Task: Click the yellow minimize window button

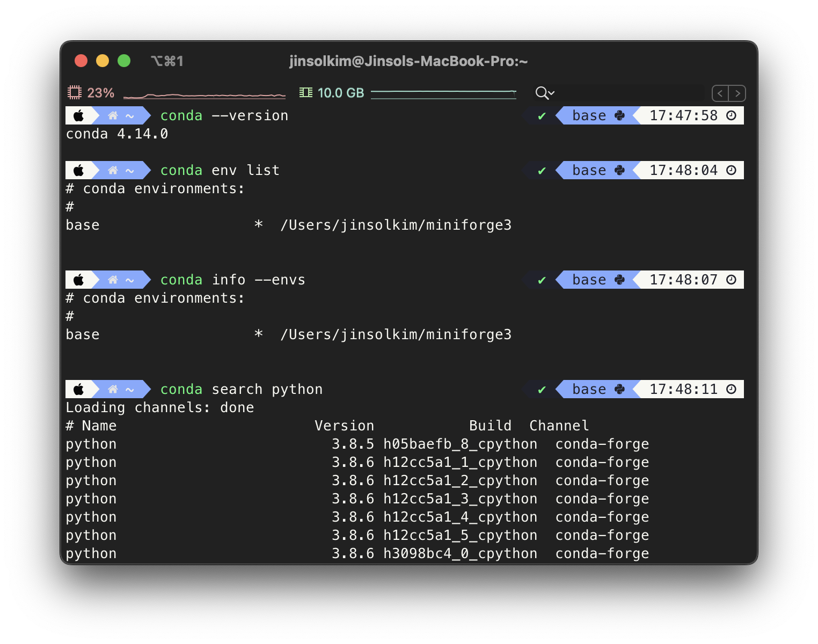Action: coord(103,61)
